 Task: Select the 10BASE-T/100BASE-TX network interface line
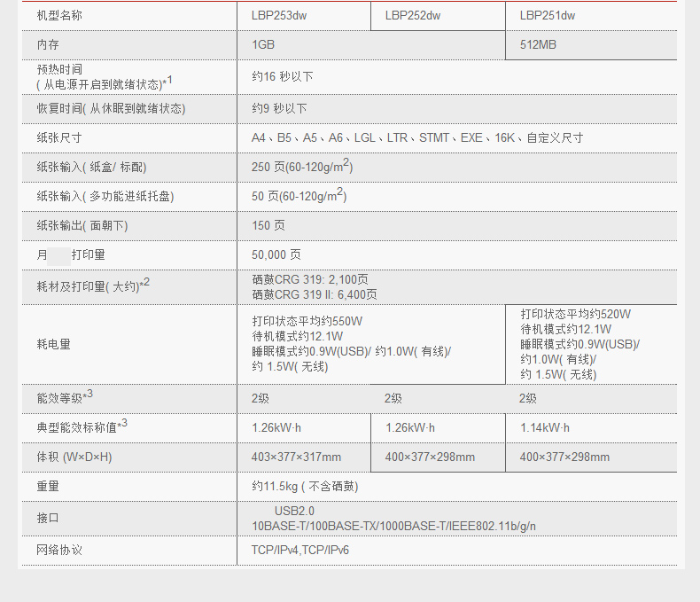click(393, 526)
